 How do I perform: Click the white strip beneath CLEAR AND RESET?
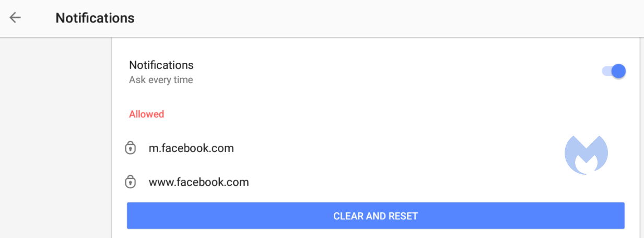tap(376, 234)
